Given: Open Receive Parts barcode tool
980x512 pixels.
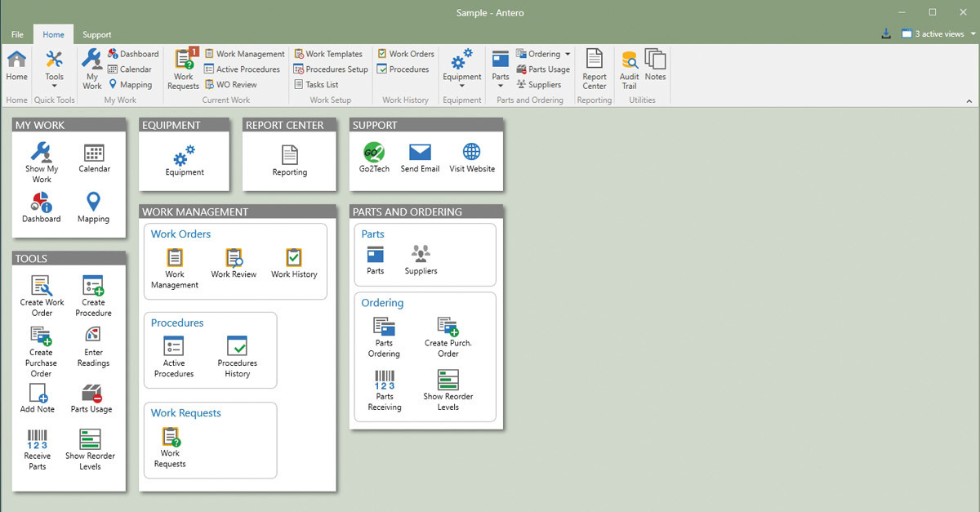Looking at the screenshot, I should [x=38, y=450].
